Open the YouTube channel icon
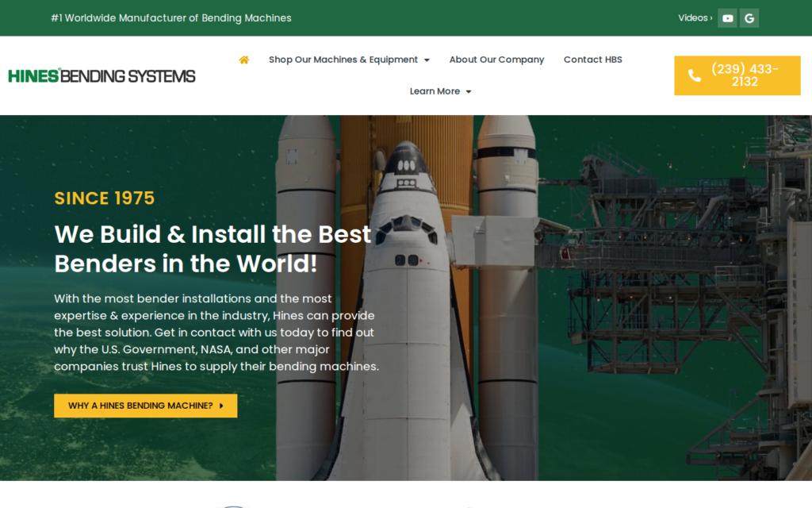Image resolution: width=812 pixels, height=508 pixels. coord(727,18)
